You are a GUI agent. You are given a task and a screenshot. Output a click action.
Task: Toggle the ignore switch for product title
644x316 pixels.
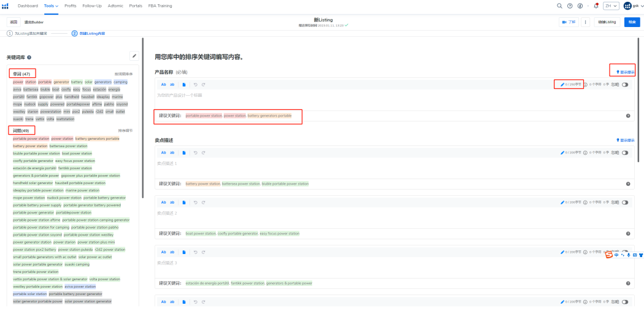point(625,85)
